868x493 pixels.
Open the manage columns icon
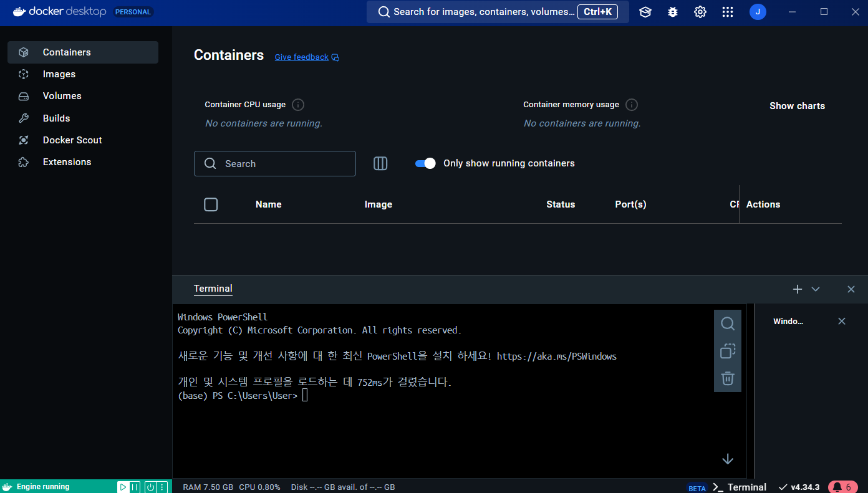tap(380, 163)
